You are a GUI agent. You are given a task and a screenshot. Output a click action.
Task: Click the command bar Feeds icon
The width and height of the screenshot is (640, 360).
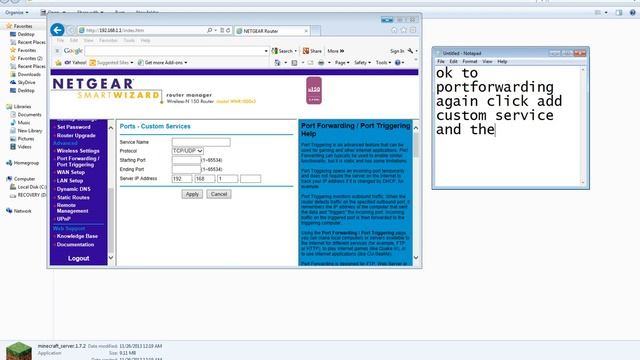click(x=294, y=62)
